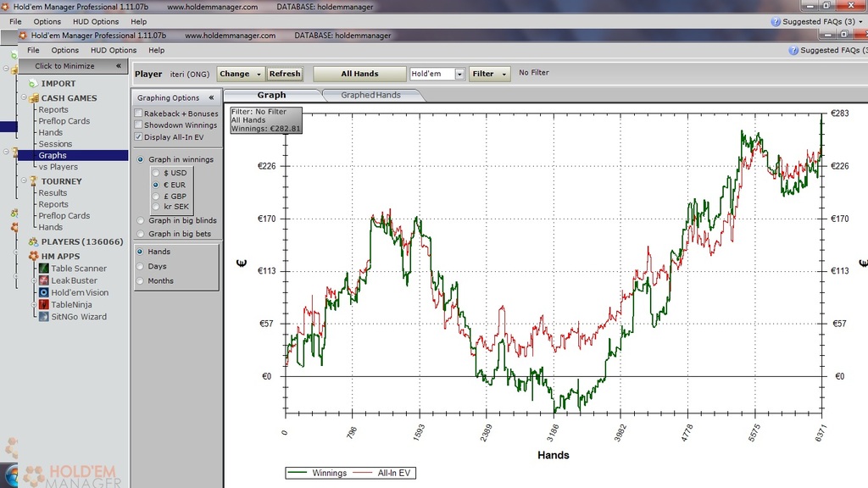
Task: Click the Click to Minimize bar
Action: pyautogui.click(x=73, y=66)
